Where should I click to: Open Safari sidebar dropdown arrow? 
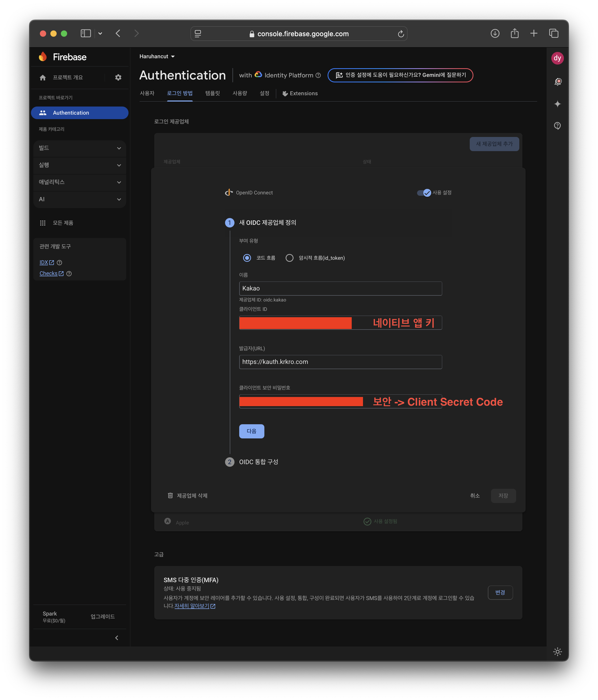[x=100, y=33]
